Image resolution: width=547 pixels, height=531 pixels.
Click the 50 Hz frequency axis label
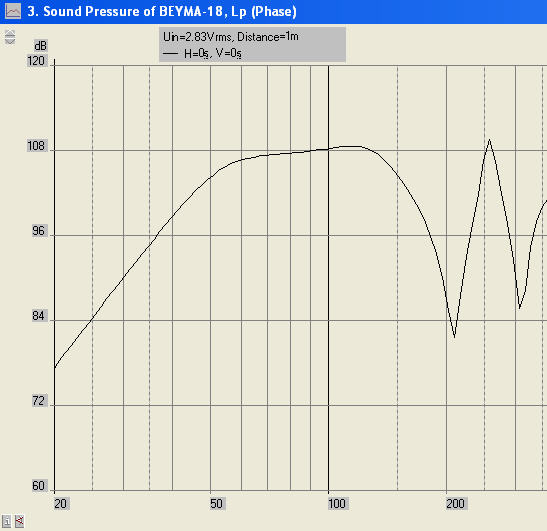tap(216, 504)
